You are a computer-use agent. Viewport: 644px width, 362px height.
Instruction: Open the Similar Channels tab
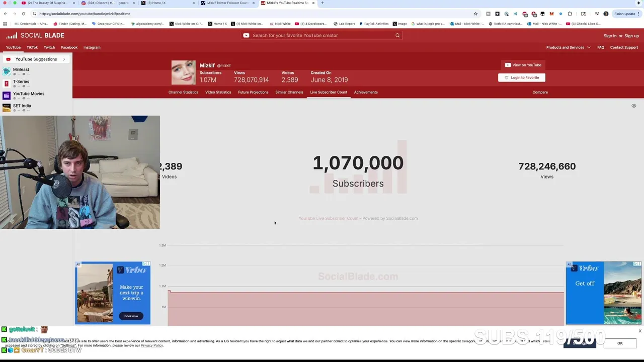tap(289, 92)
